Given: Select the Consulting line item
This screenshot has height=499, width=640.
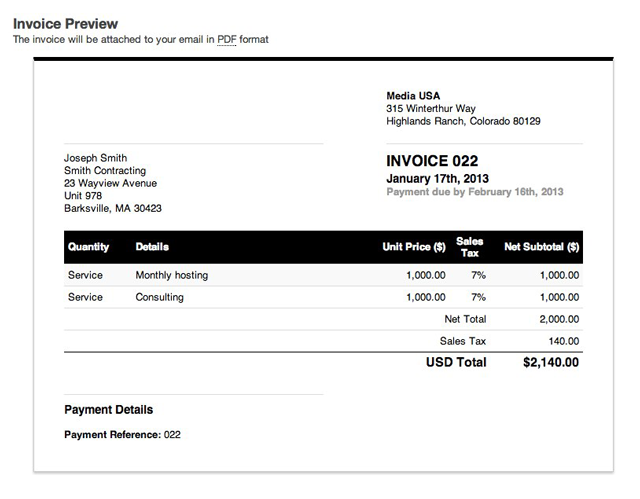Looking at the screenshot, I should point(159,297).
